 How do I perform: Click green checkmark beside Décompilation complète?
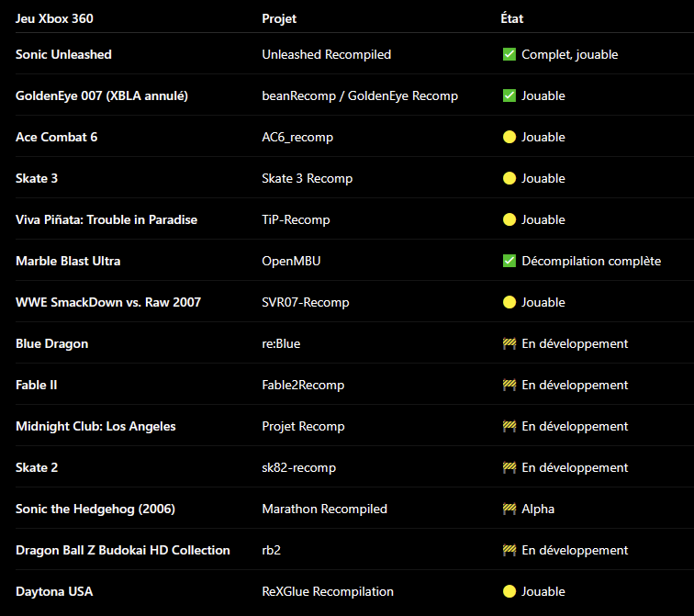click(x=509, y=261)
